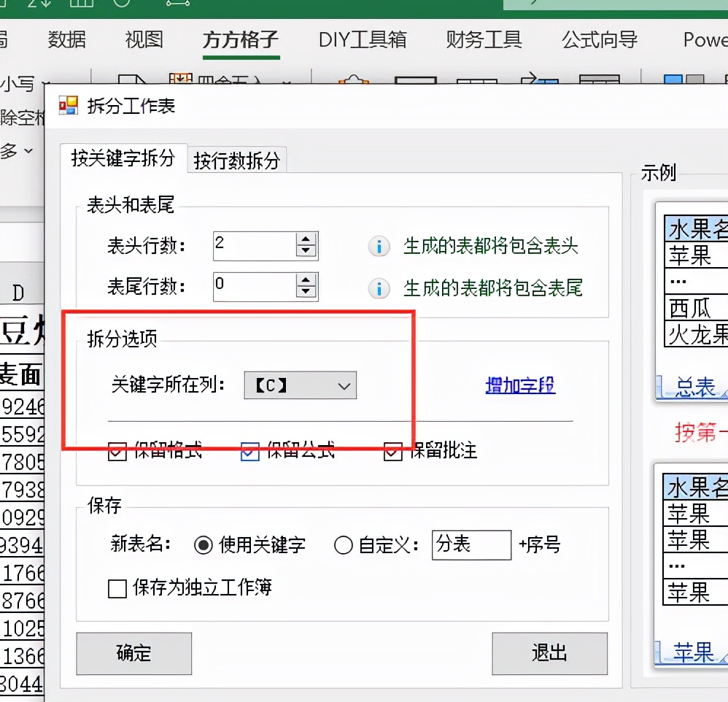Open the DIY工具箱 ribbon tab
The image size is (728, 702).
point(363,39)
